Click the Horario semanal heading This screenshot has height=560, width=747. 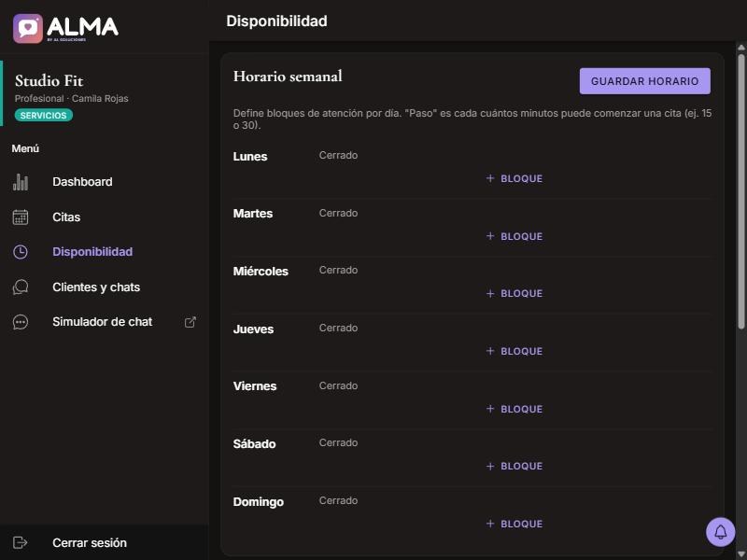click(x=288, y=77)
